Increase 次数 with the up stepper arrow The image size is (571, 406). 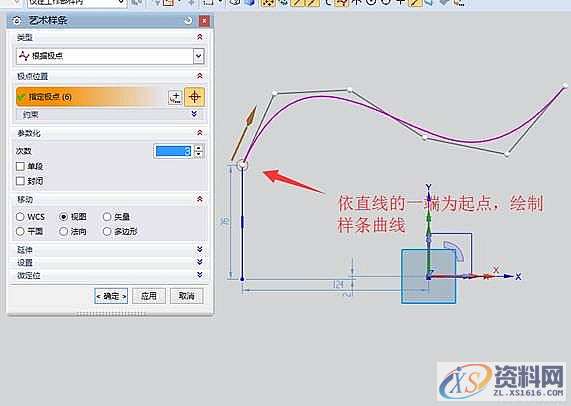[x=198, y=148]
